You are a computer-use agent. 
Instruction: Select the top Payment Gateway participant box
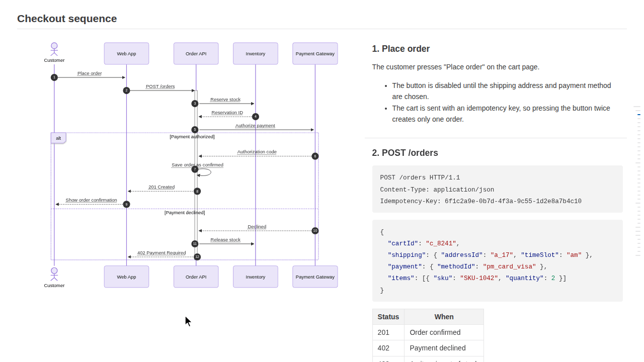coord(315,53)
